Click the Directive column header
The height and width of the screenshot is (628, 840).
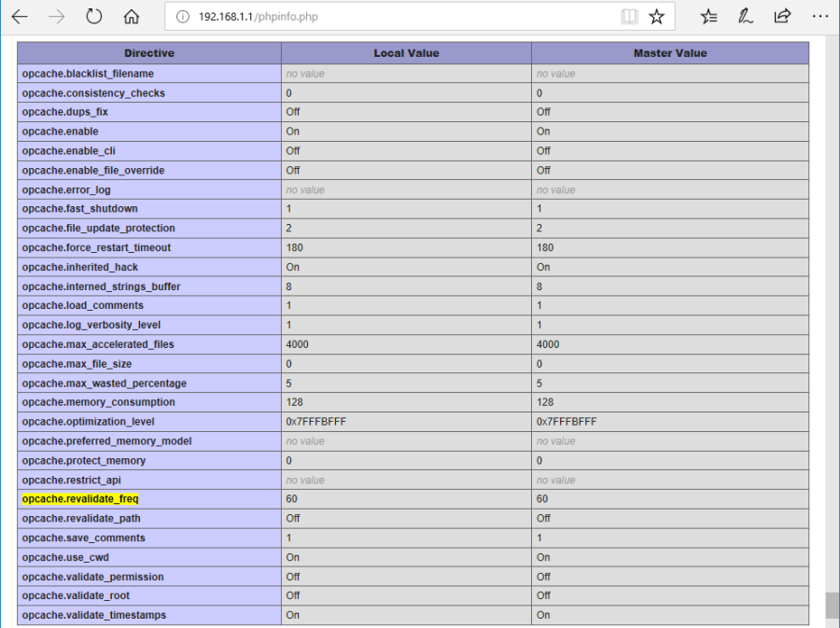click(x=149, y=53)
